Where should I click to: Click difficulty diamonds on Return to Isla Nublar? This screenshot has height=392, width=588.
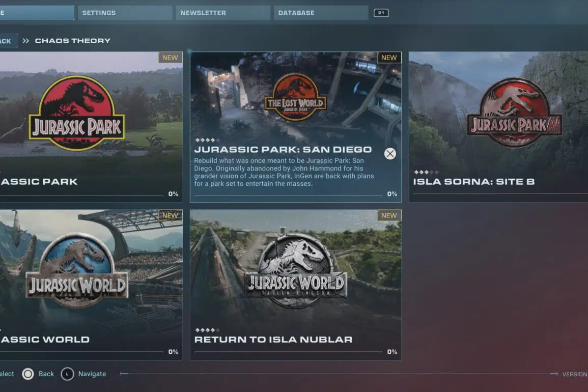[207, 330]
